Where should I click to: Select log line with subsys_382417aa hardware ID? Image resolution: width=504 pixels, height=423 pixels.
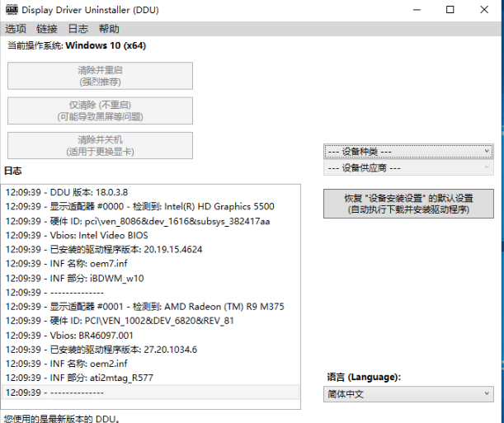pyautogui.click(x=150, y=221)
